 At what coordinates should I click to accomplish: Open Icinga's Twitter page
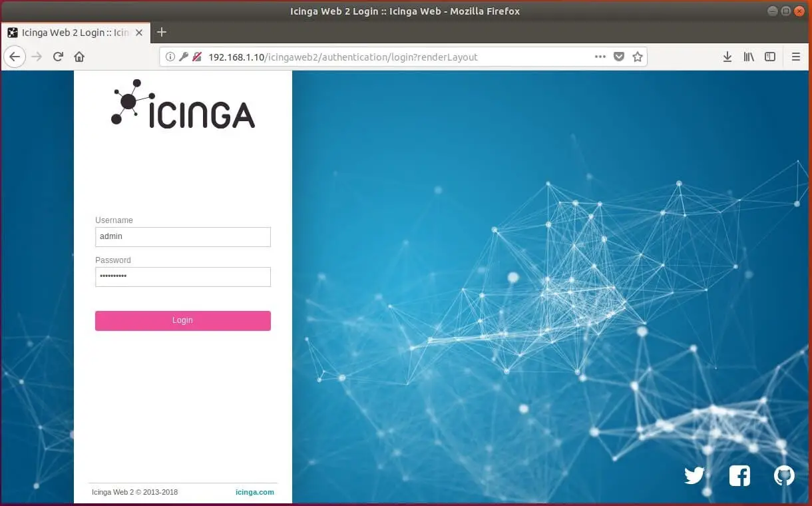[x=694, y=475]
